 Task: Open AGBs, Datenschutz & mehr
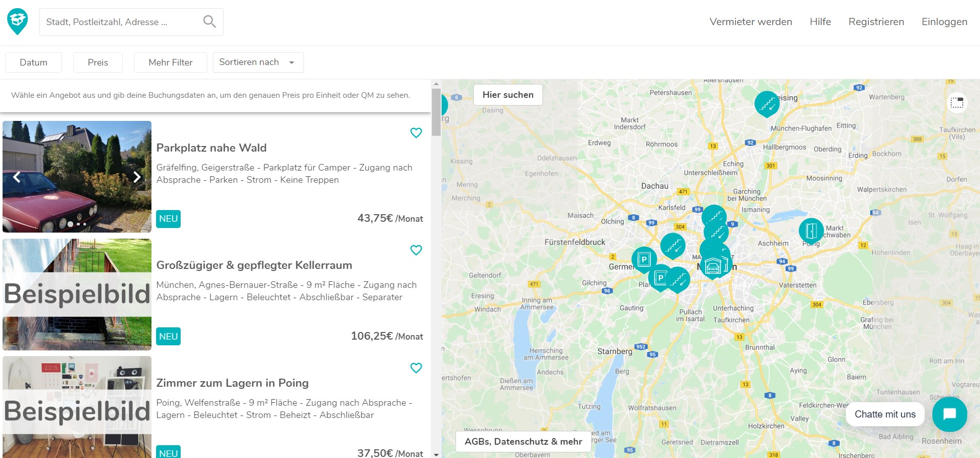(x=523, y=442)
